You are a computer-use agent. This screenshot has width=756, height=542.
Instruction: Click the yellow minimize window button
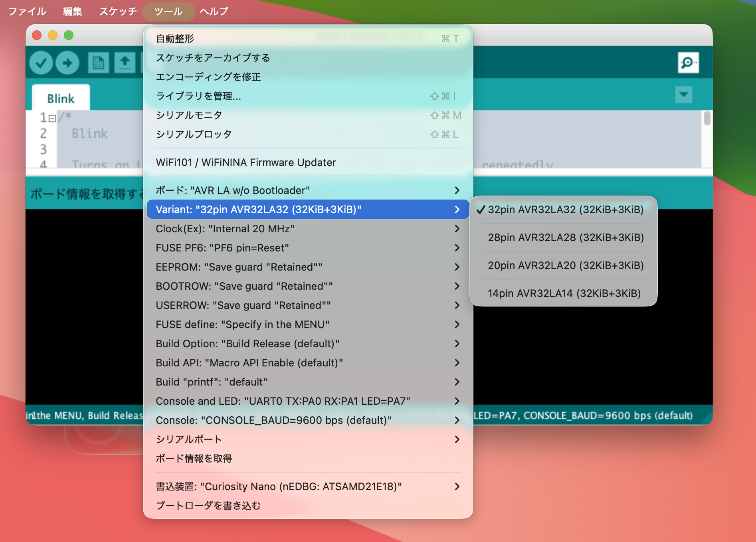point(53,35)
